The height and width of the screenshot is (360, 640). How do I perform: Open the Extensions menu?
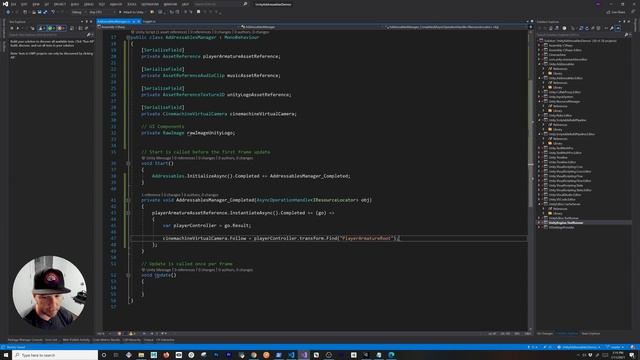[150, 4]
